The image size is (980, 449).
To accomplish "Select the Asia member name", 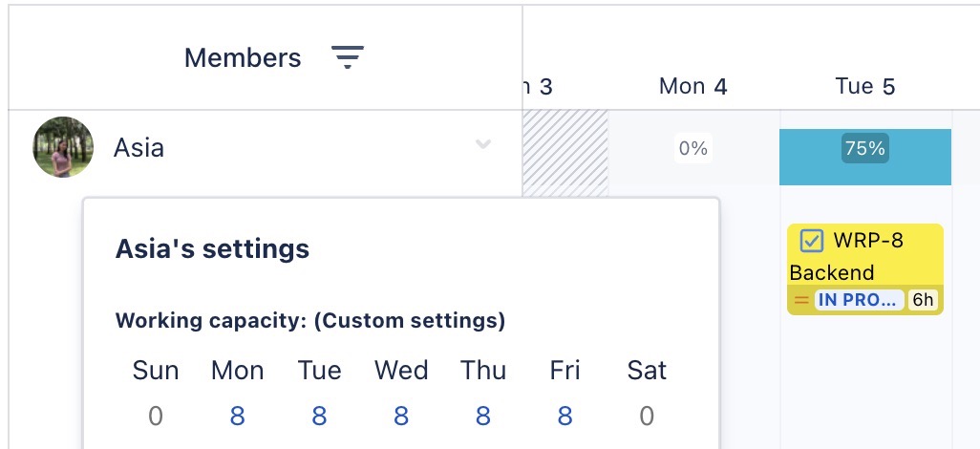I will point(138,148).
